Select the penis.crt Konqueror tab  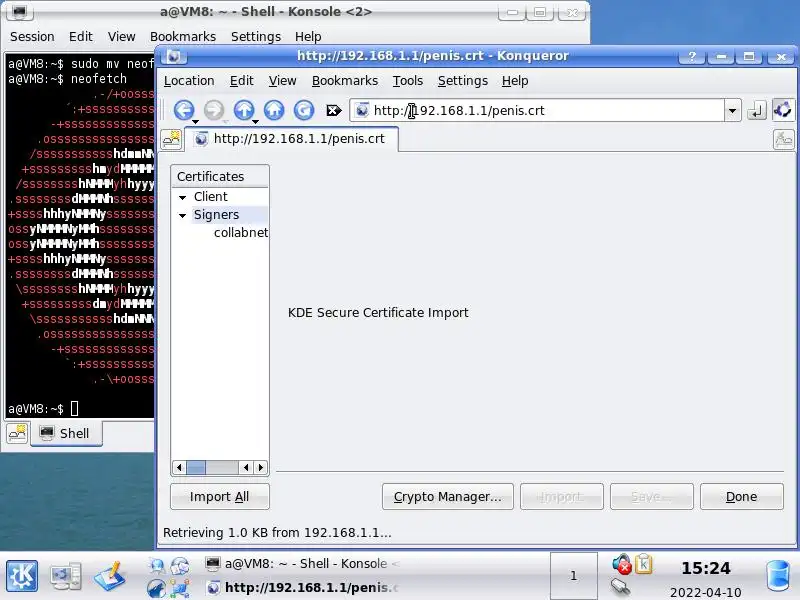[291, 139]
